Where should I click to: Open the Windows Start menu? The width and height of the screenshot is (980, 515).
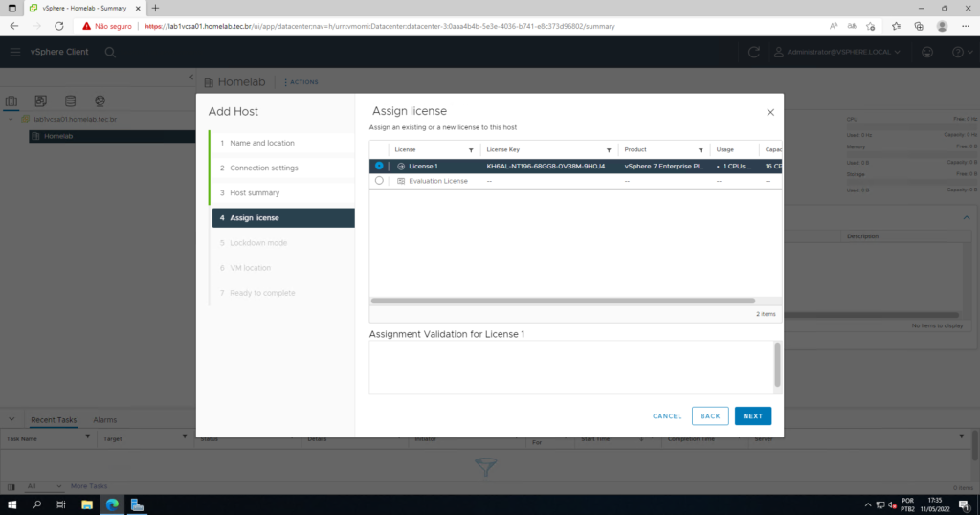(x=11, y=505)
